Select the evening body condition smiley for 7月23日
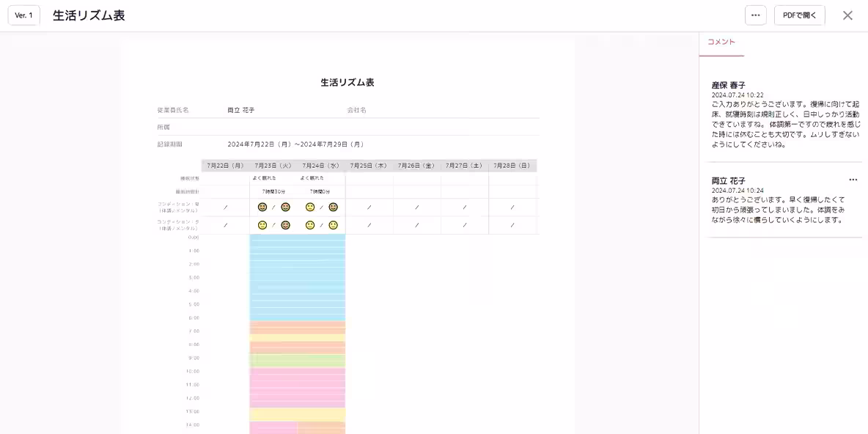 [262, 225]
